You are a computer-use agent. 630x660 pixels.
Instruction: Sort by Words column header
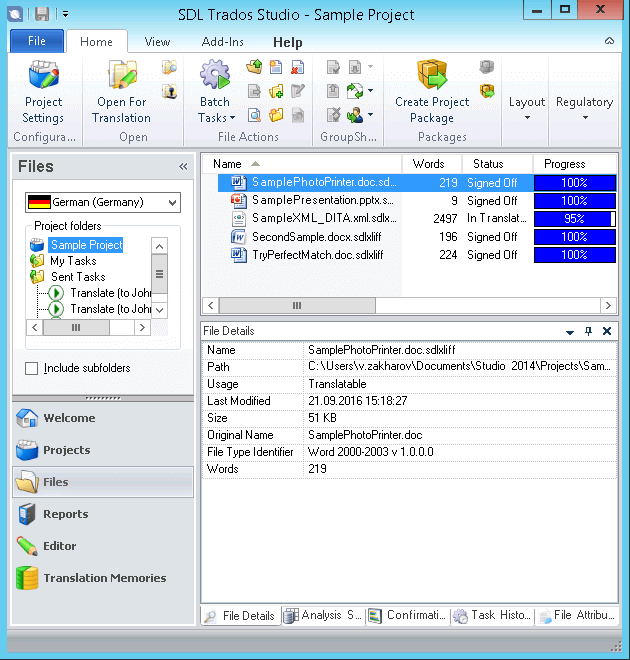[x=432, y=164]
